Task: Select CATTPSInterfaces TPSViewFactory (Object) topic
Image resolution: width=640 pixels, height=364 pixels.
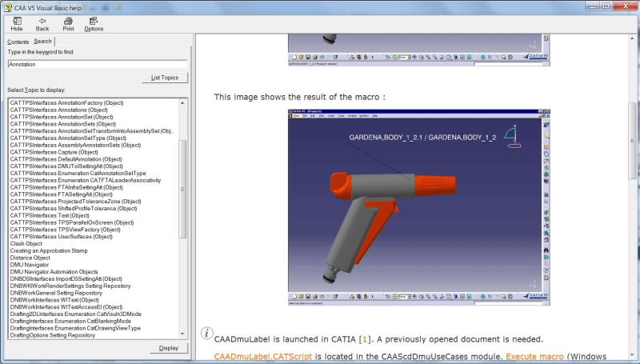Action: click(65, 230)
